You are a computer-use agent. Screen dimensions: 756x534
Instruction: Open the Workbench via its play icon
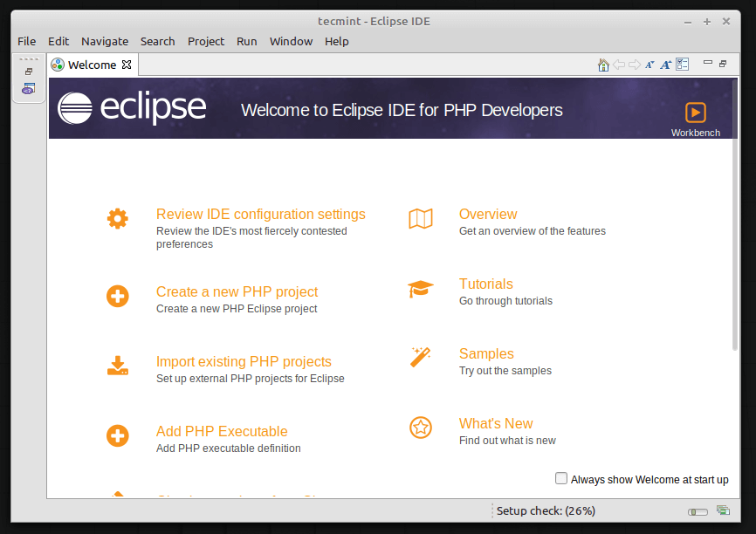pyautogui.click(x=696, y=113)
